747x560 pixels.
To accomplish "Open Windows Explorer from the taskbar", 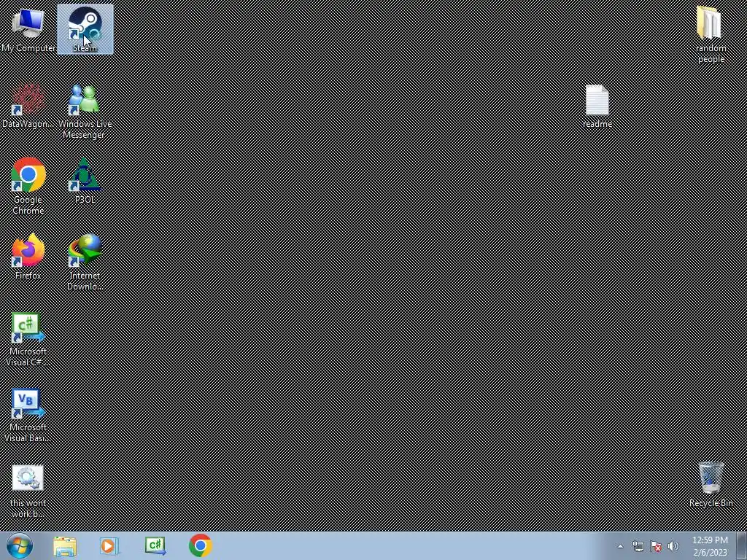I will point(65,546).
